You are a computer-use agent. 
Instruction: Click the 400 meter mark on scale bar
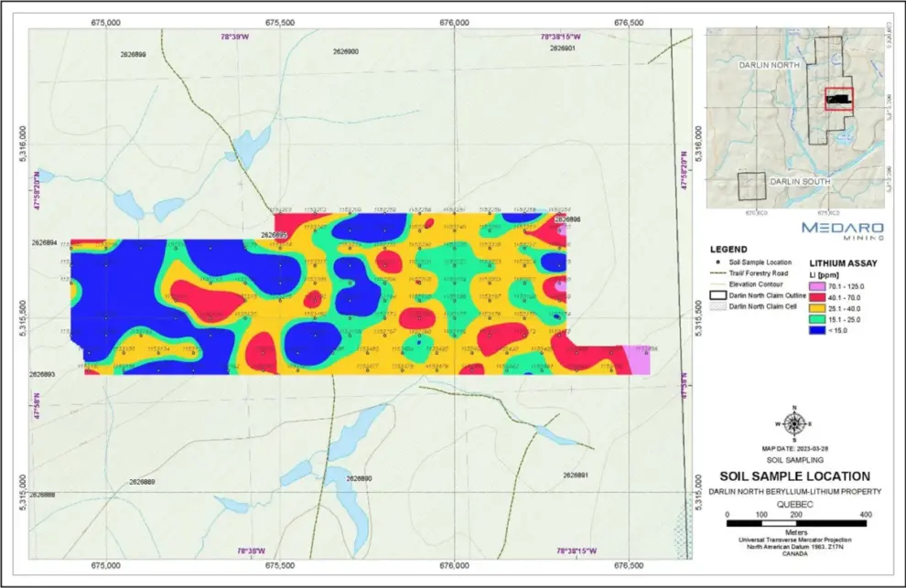click(865, 514)
